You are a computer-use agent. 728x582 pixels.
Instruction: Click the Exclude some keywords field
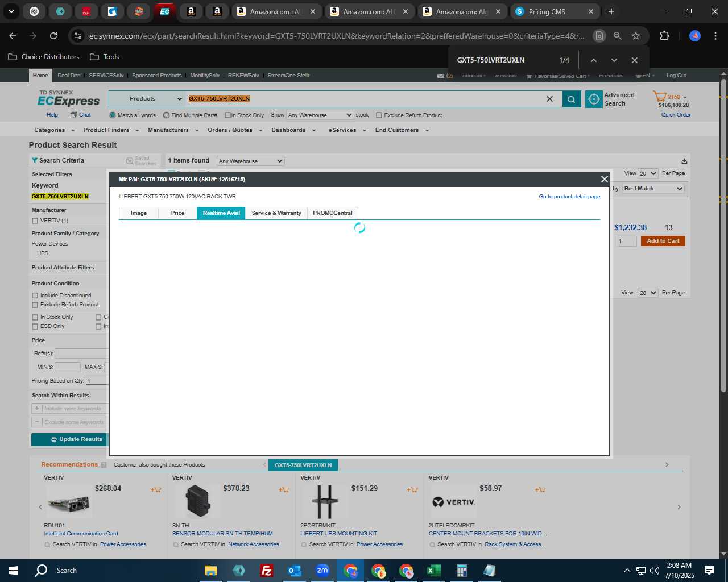click(x=73, y=422)
